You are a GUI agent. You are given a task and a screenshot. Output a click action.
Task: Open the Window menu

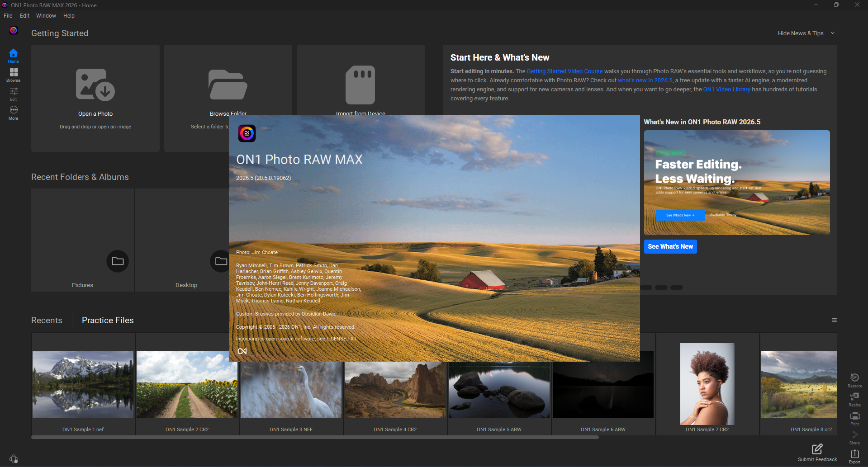46,16
